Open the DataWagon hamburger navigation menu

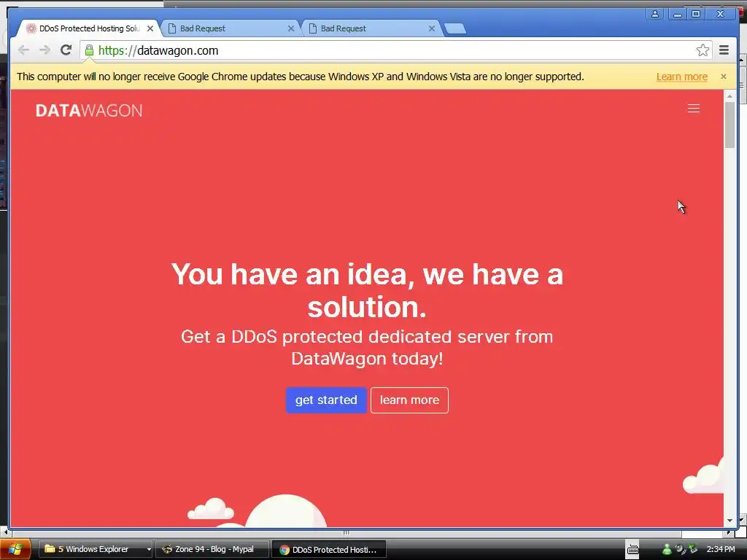coord(694,109)
